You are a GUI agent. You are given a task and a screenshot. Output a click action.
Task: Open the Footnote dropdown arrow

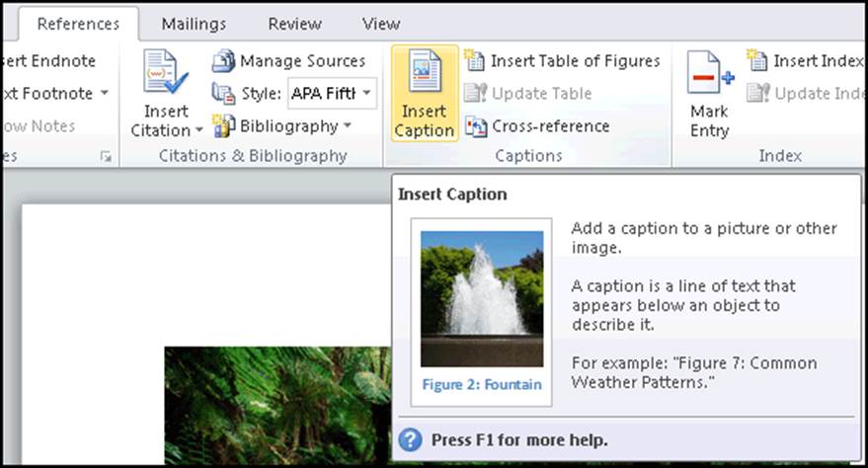104,94
